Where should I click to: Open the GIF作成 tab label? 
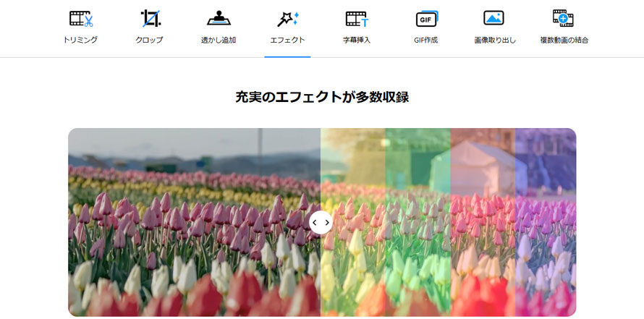pos(426,40)
